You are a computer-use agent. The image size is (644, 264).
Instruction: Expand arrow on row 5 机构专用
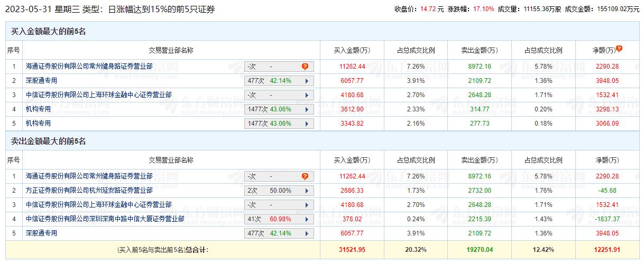(x=306, y=124)
